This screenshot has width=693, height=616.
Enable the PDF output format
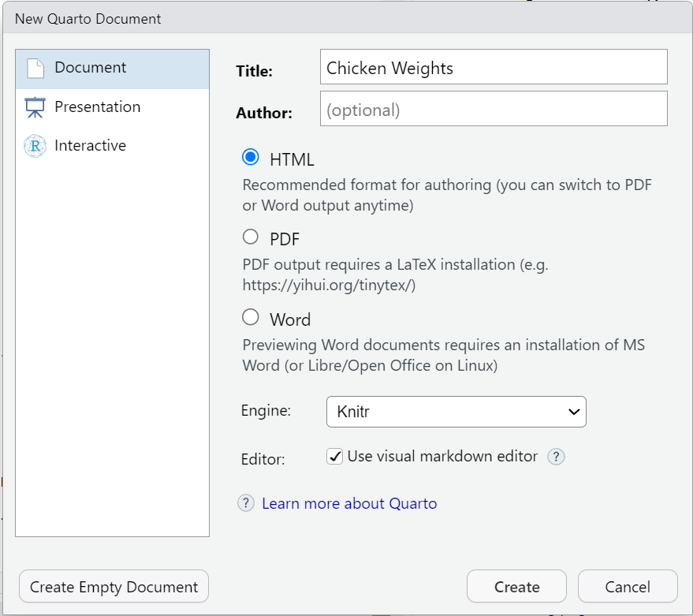point(250,237)
